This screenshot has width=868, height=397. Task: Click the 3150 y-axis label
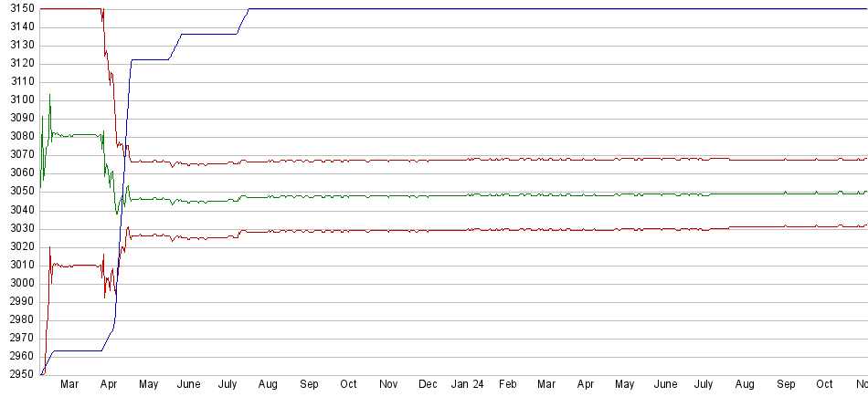pos(18,8)
